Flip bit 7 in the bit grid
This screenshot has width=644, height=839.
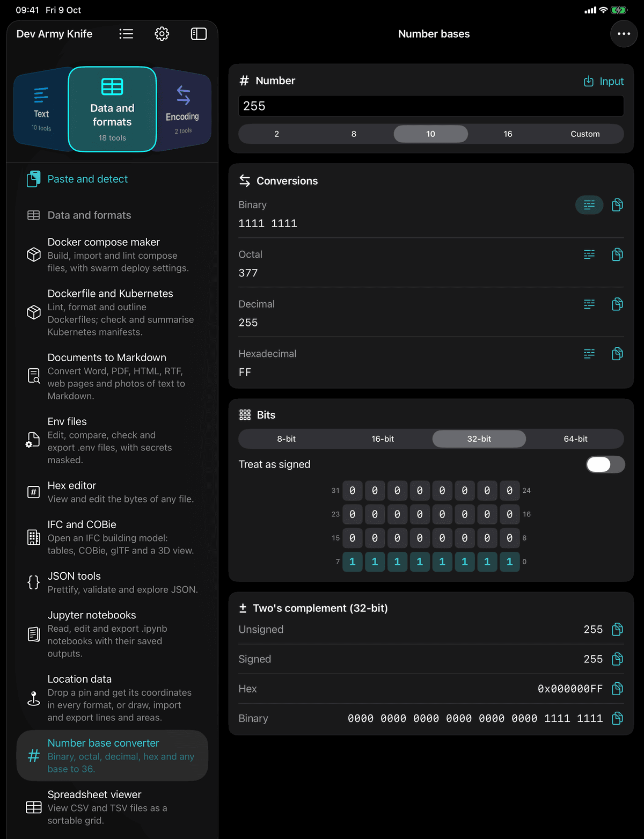[x=352, y=561]
